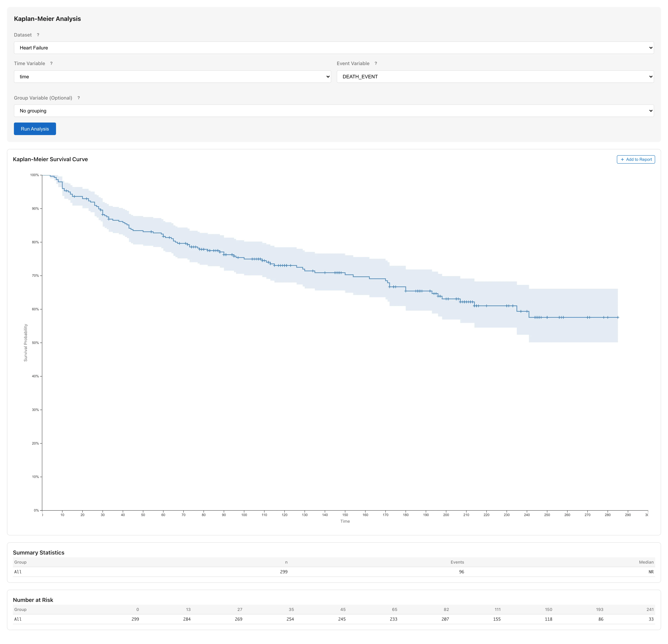Click the n column header in Summary Statistics
668x644 pixels.
286,562
